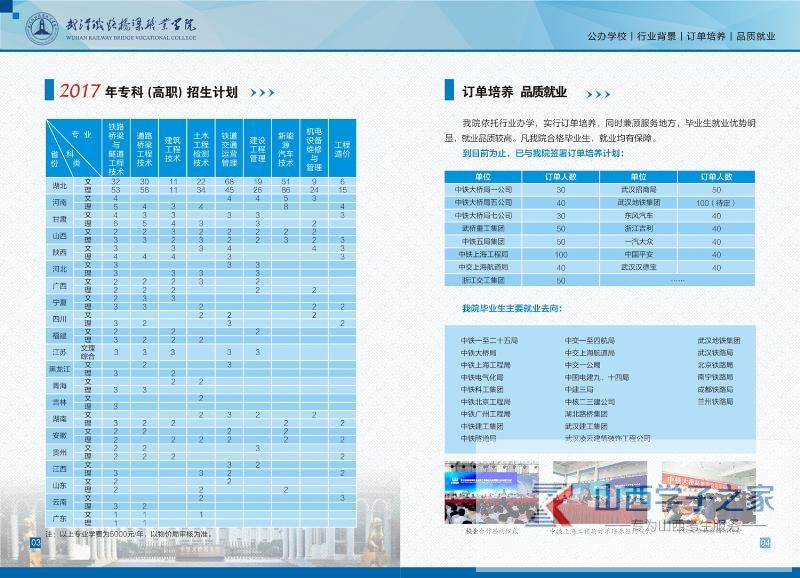Image resolution: width=800 pixels, height=578 pixels.
Task: Click the 广西 province row label
Action: (x=60, y=286)
